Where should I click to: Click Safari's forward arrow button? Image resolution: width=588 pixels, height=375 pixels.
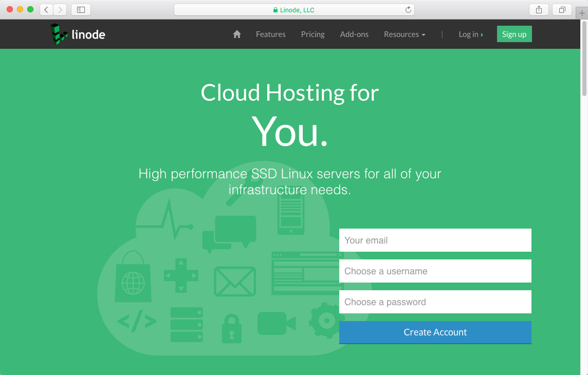pos(60,9)
